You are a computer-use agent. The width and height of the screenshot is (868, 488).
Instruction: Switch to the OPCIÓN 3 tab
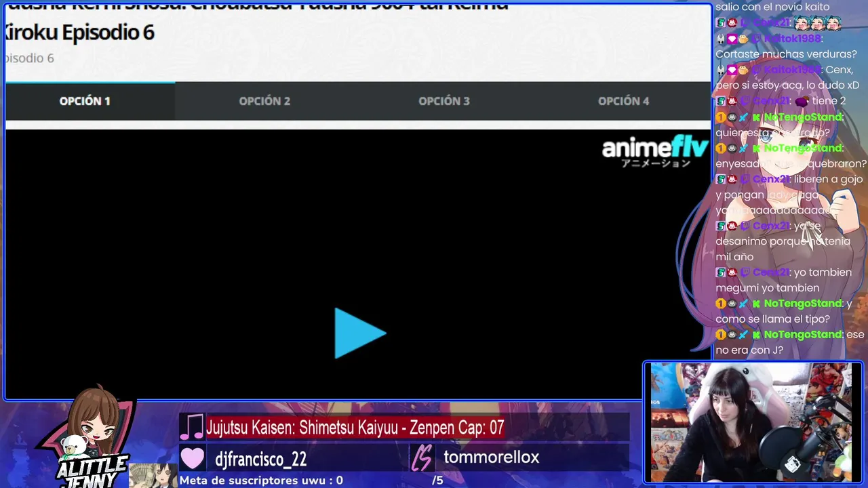click(x=444, y=101)
